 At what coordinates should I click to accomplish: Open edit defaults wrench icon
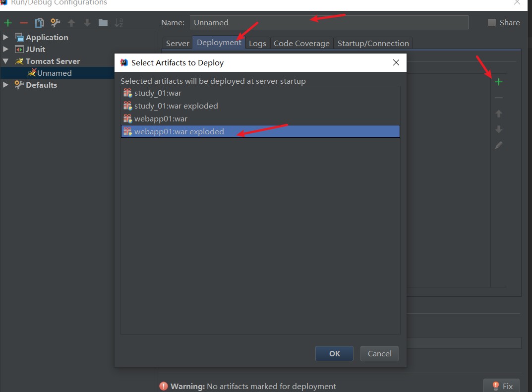pyautogui.click(x=56, y=23)
